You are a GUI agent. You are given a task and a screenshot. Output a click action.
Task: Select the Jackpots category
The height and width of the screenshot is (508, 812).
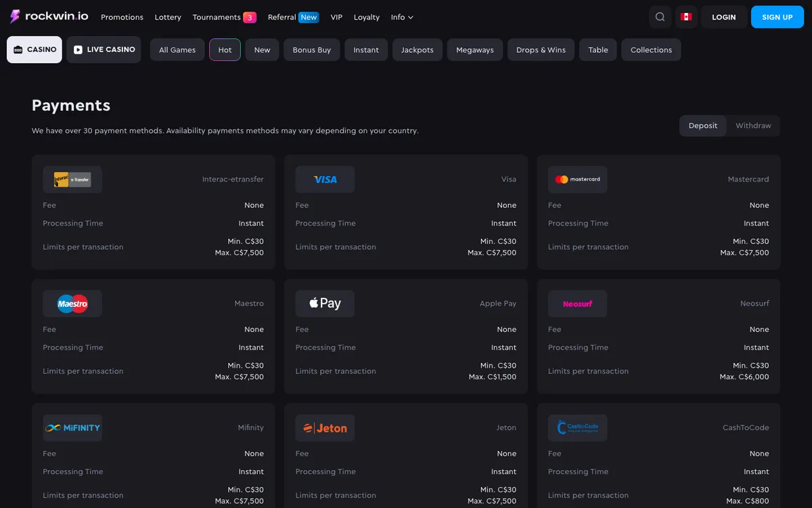418,50
